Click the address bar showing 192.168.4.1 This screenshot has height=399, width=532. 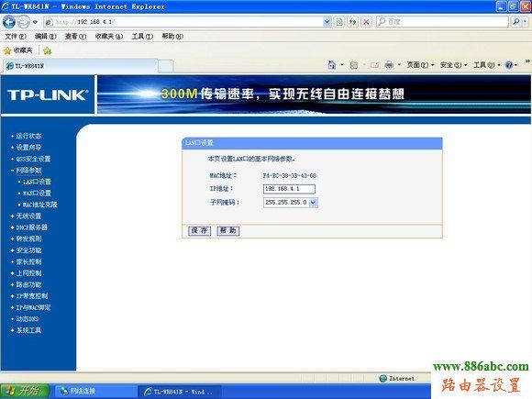[x=183, y=22]
